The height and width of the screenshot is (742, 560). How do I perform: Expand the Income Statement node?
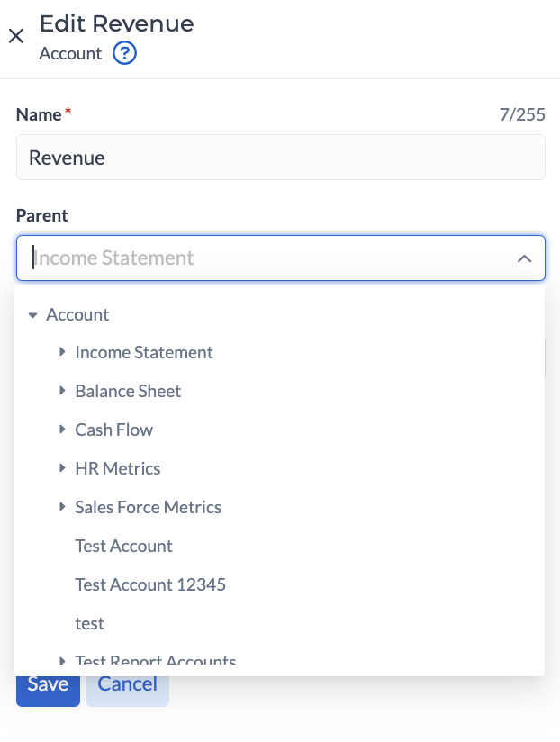[x=62, y=352]
